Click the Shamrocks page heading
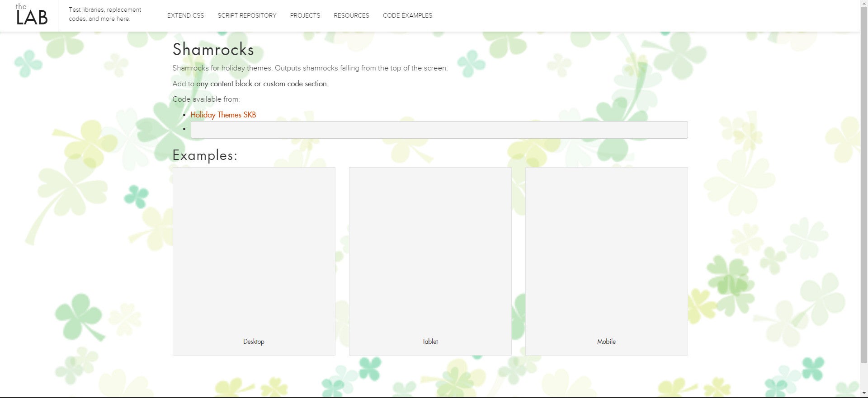The width and height of the screenshot is (868, 398). [213, 50]
